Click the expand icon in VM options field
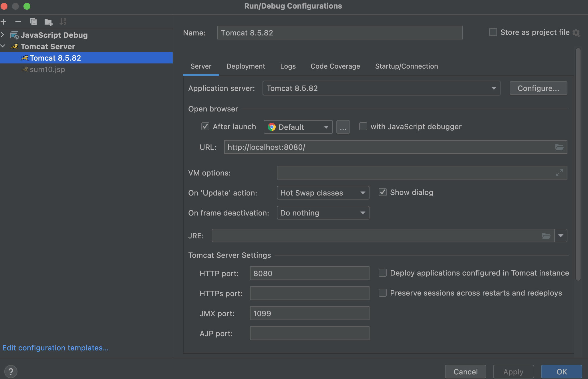This screenshot has width=588, height=379. click(x=559, y=173)
